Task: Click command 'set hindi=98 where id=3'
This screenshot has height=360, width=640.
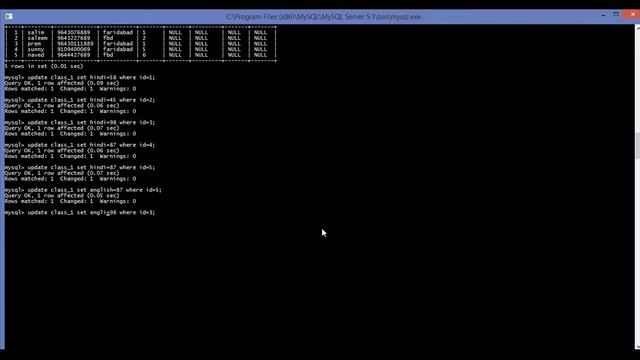Action: click(116, 122)
